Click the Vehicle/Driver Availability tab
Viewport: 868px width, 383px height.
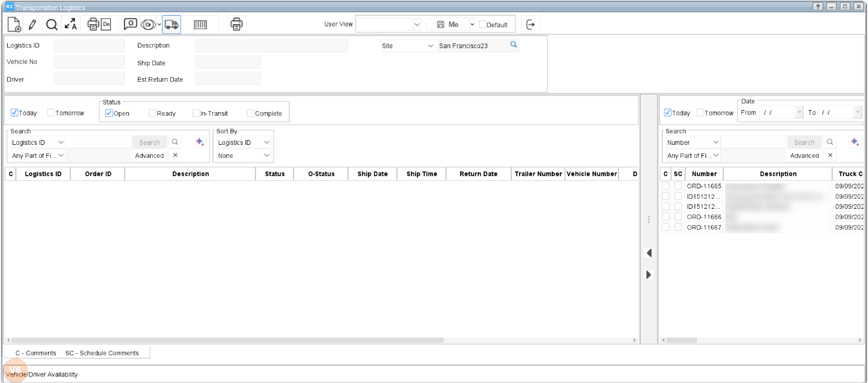click(x=42, y=374)
